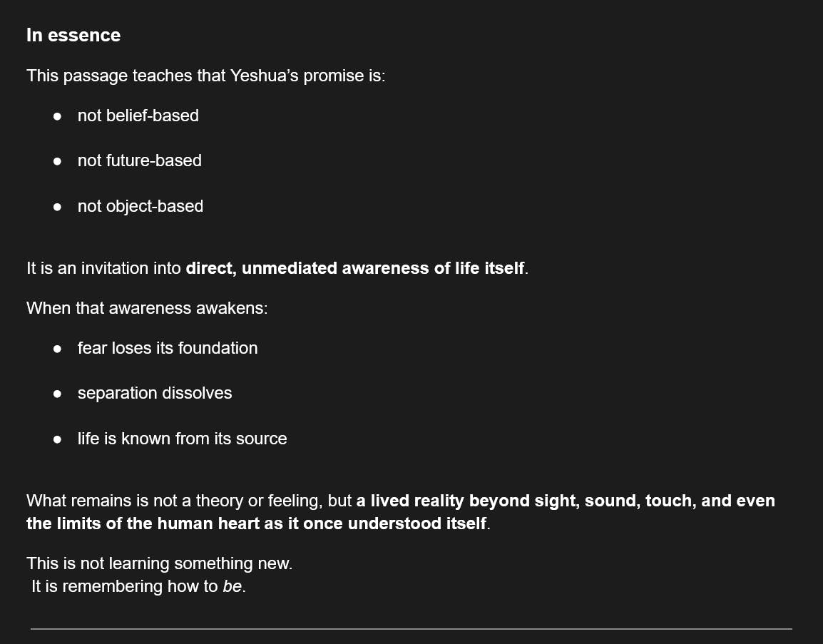Screen dimensions: 823x644
Task: Click the "separation dissolves" bullet text
Action: click(155, 393)
